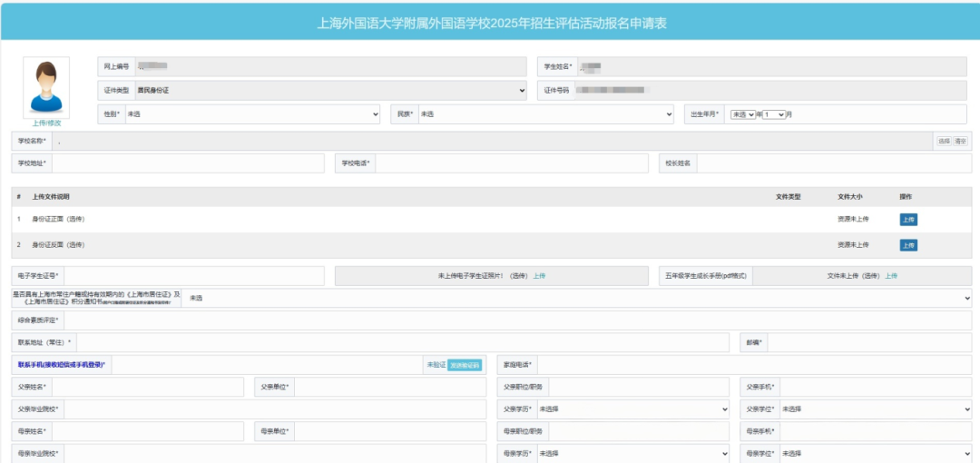
Task: Click the 学校地址 input field
Action: point(187,163)
